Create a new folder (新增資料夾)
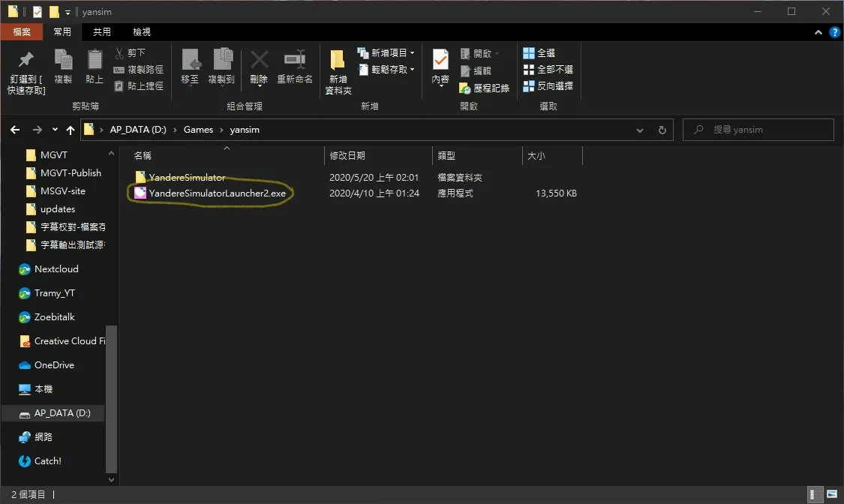 tap(338, 72)
